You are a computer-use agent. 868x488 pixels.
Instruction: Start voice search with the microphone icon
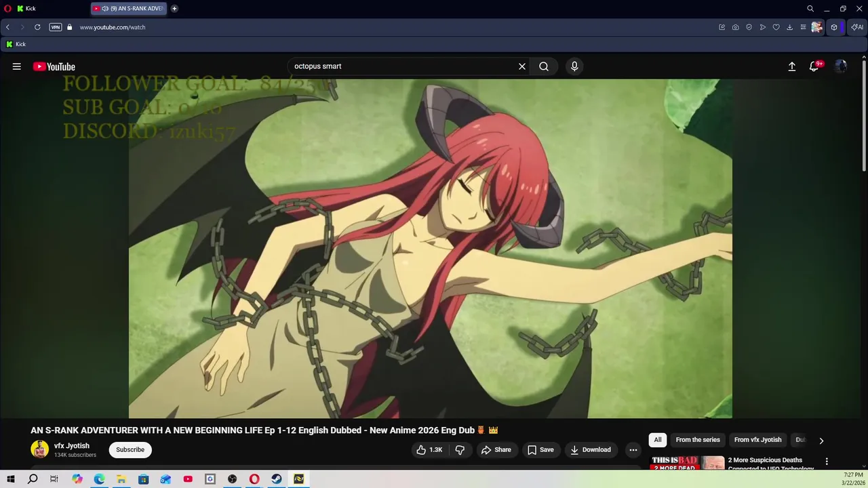(x=574, y=66)
